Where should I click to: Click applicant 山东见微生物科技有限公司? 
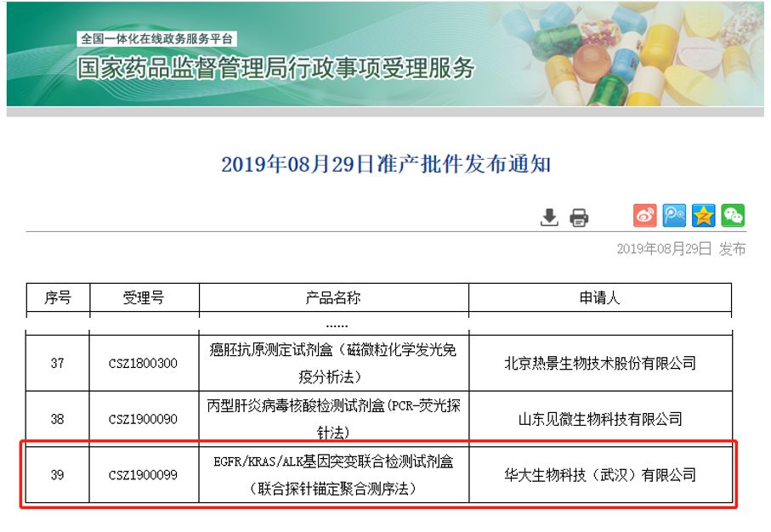pyautogui.click(x=599, y=419)
